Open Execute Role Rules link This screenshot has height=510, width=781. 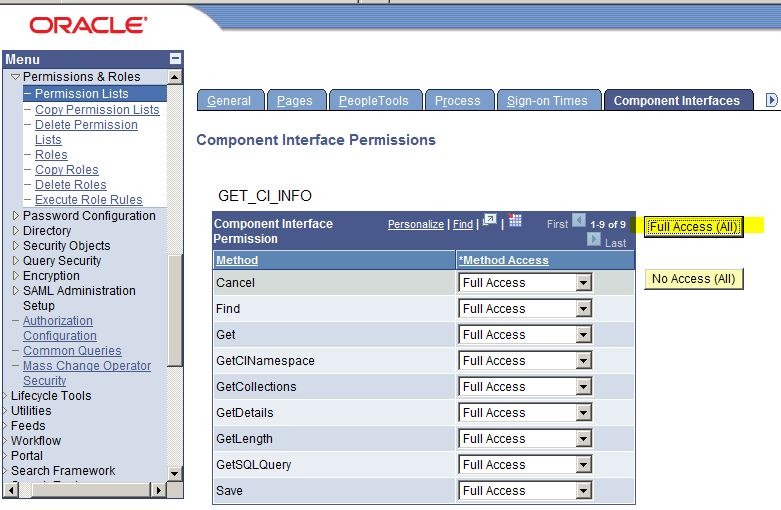[x=89, y=199]
